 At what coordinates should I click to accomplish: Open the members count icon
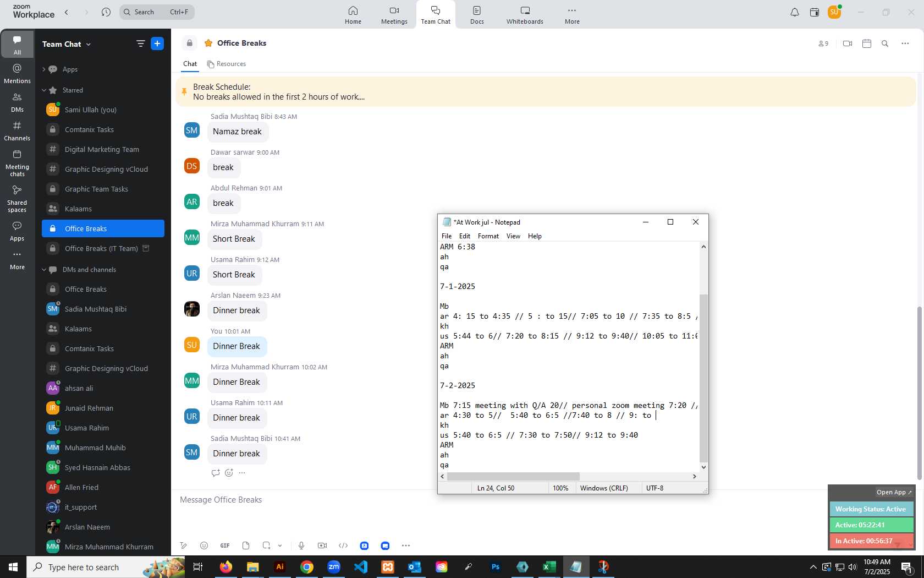(x=823, y=43)
